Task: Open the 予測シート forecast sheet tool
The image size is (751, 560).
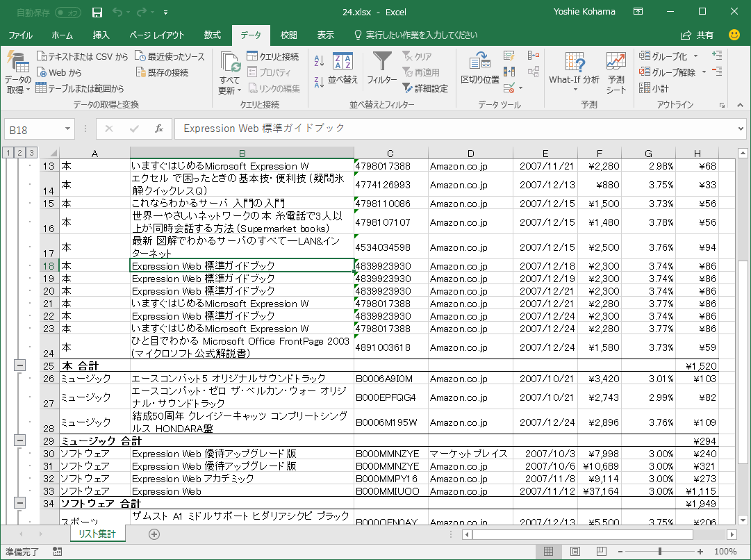Action: 616,71
